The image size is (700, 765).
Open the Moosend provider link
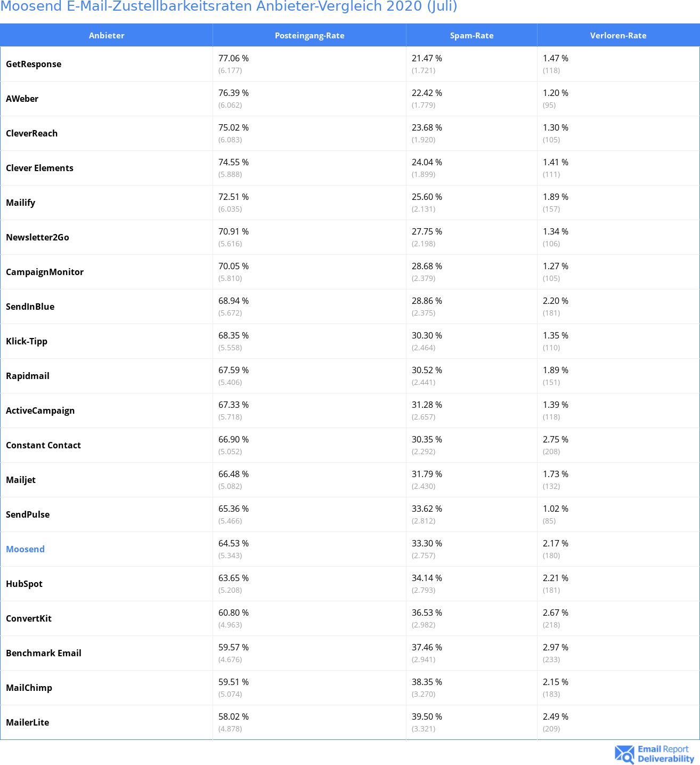(25, 549)
